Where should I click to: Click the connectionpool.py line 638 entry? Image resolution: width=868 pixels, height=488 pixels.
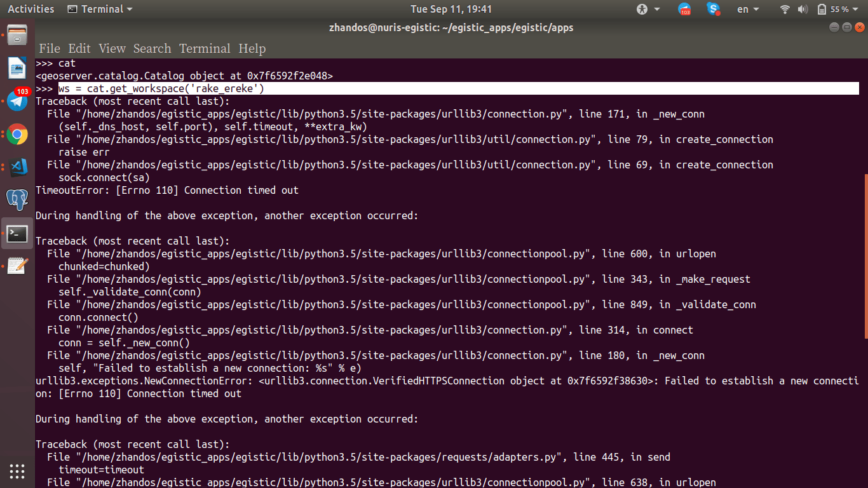coord(381,482)
